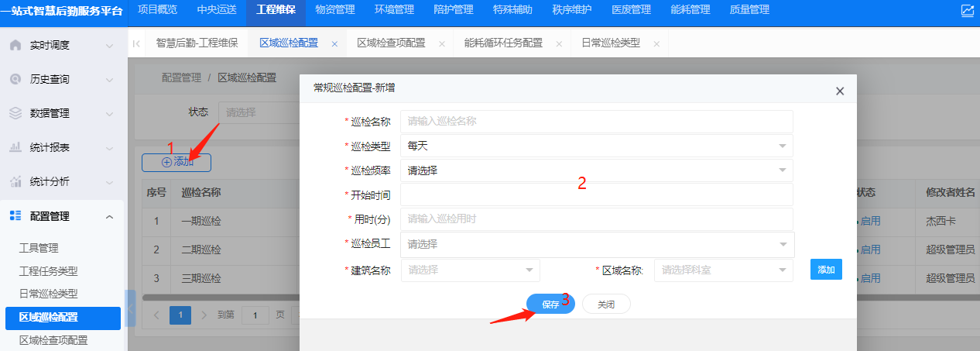Switch to 秩序维护 top menu

[x=572, y=10]
